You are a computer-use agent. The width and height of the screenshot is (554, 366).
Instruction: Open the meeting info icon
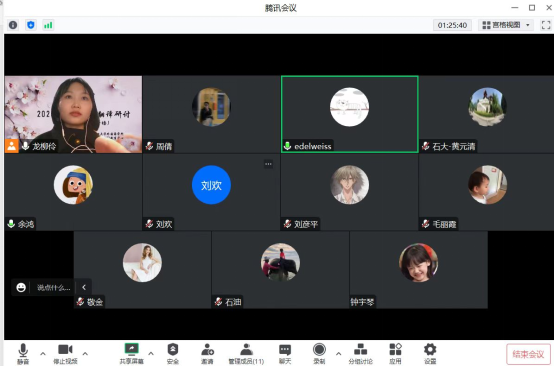click(x=13, y=25)
